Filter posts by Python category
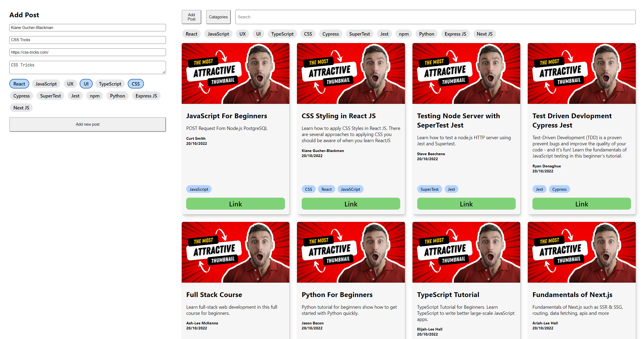The image size is (644, 339). click(x=427, y=34)
